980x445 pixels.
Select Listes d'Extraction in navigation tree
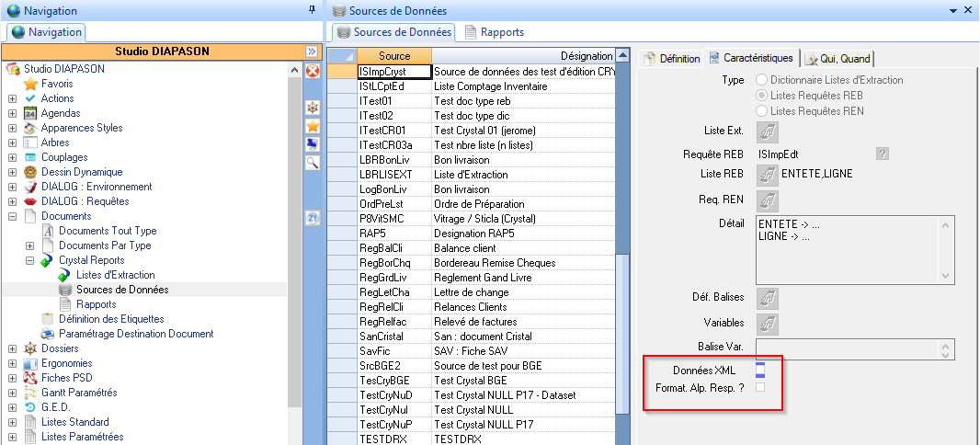pyautogui.click(x=115, y=275)
